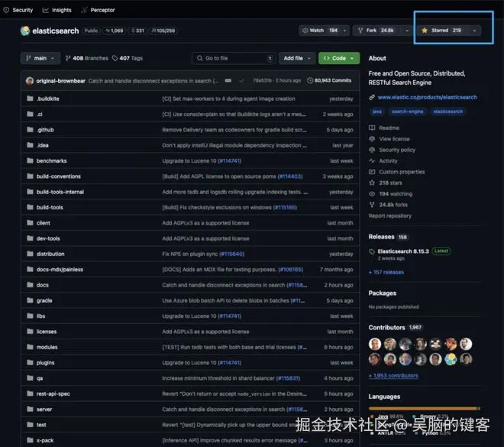Open the Activity link
504x447 pixels.
pyautogui.click(x=383, y=160)
